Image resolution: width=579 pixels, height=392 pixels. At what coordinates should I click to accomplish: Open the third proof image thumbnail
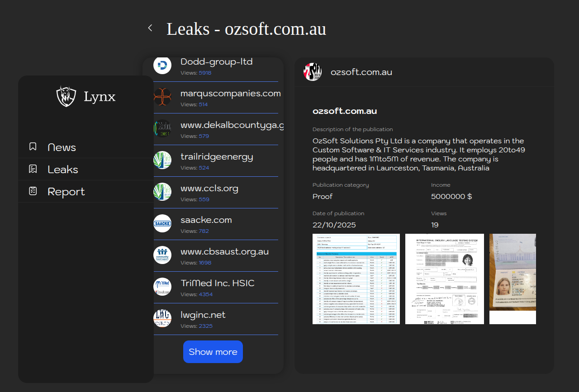pyautogui.click(x=513, y=279)
